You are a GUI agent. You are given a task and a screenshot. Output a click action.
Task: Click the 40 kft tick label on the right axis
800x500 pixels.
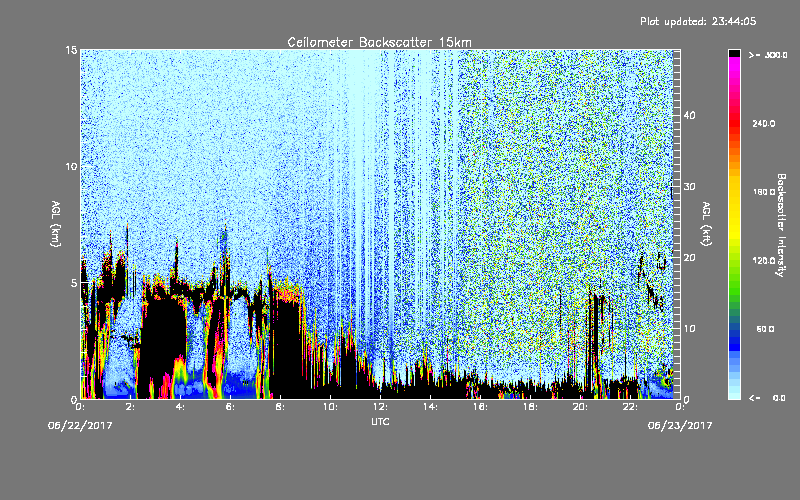coord(689,115)
